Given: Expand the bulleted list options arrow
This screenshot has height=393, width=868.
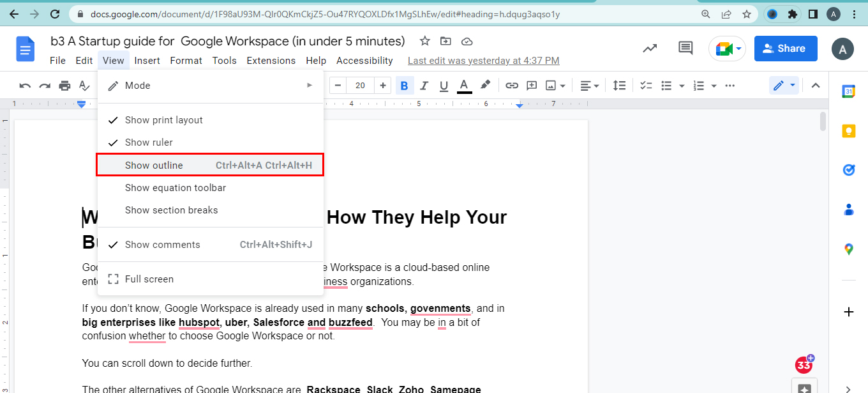Looking at the screenshot, I should pos(682,86).
